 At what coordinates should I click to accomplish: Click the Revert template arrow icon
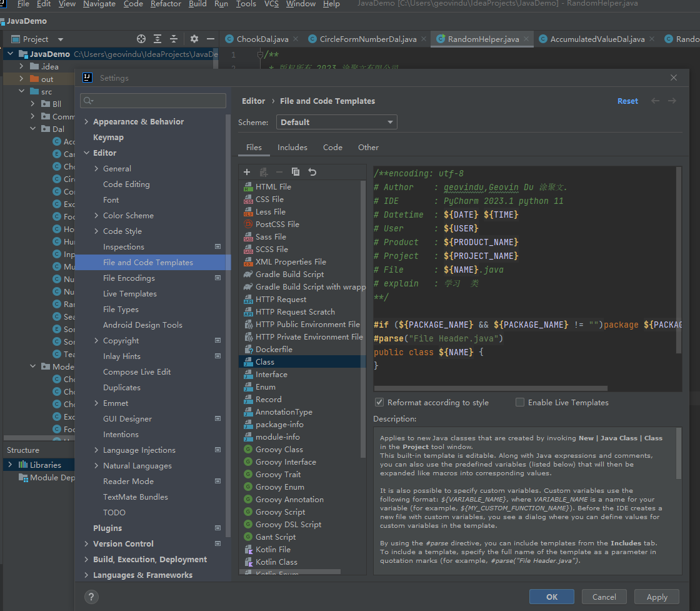(x=312, y=172)
